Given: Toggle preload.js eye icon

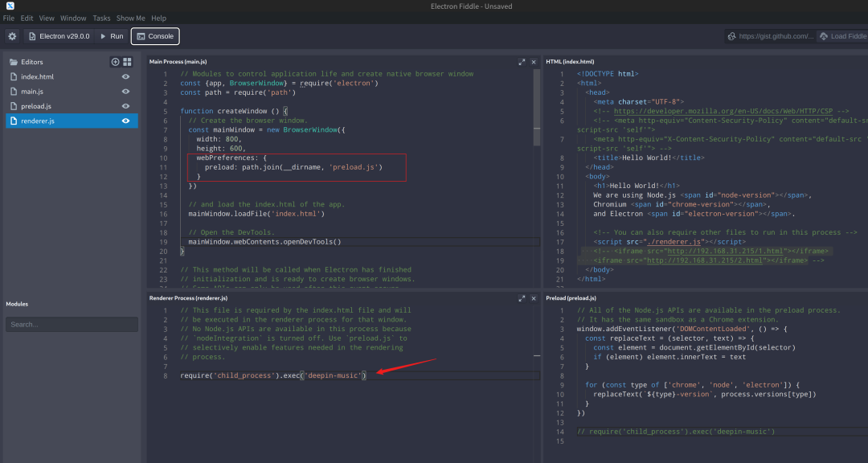Looking at the screenshot, I should tap(125, 106).
